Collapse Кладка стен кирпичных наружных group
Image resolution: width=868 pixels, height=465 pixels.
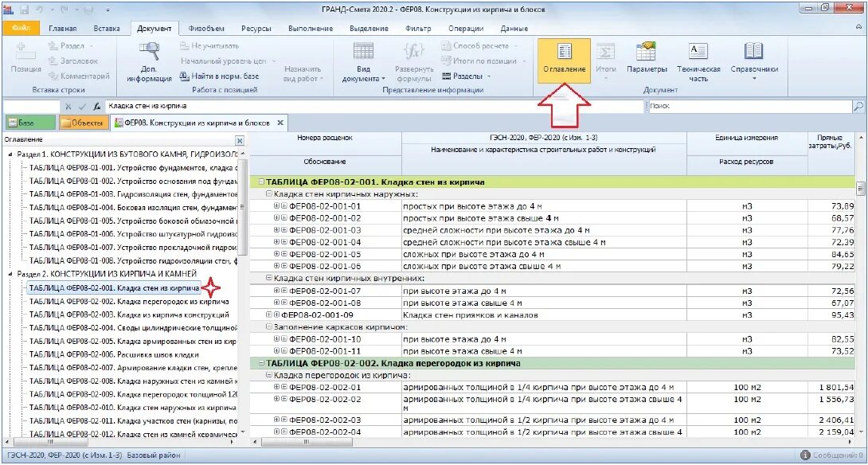tap(270, 193)
